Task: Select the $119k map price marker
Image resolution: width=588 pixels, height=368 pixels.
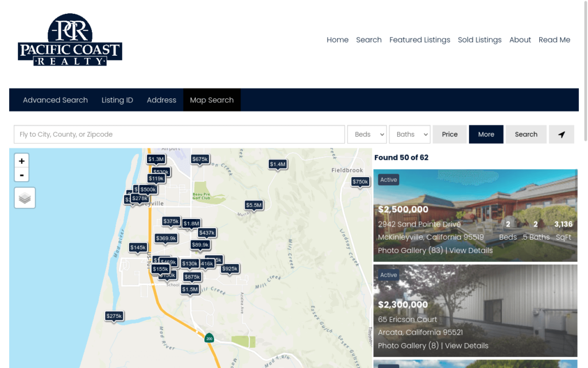Action: click(156, 179)
